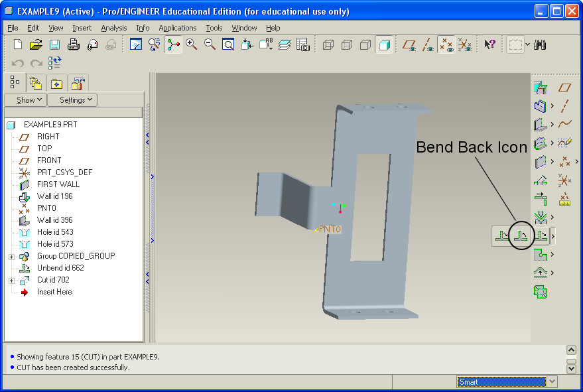Click the binoculars Find icon
Screen dimensions: 583x392
[540, 45]
